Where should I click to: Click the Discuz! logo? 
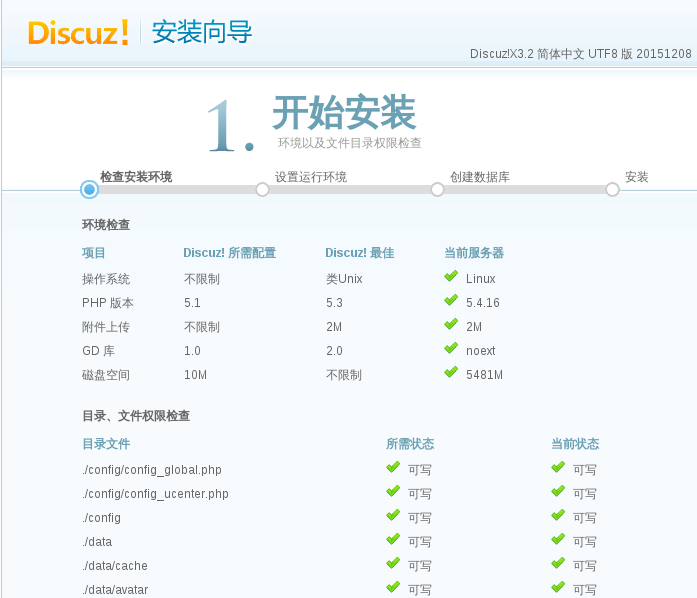[78, 32]
